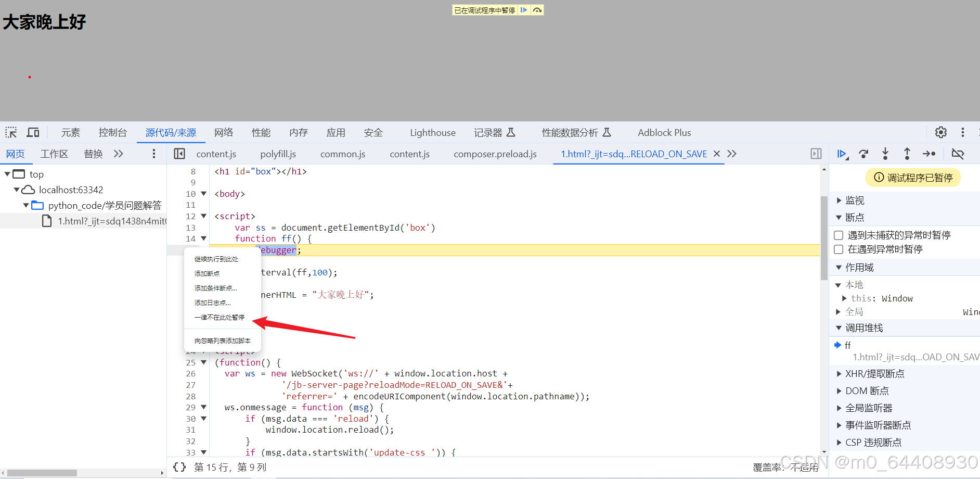The height and width of the screenshot is (479, 980).
Task: Step over from paused overlay banner
Action: [537, 10]
